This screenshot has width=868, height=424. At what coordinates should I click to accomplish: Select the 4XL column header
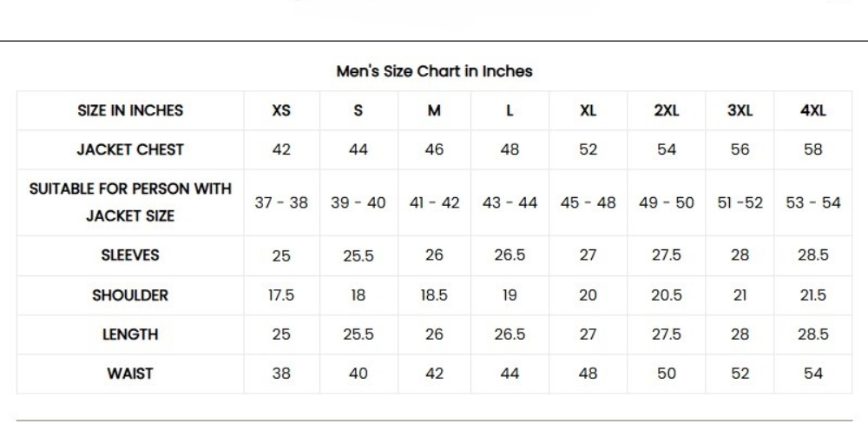[x=813, y=110]
